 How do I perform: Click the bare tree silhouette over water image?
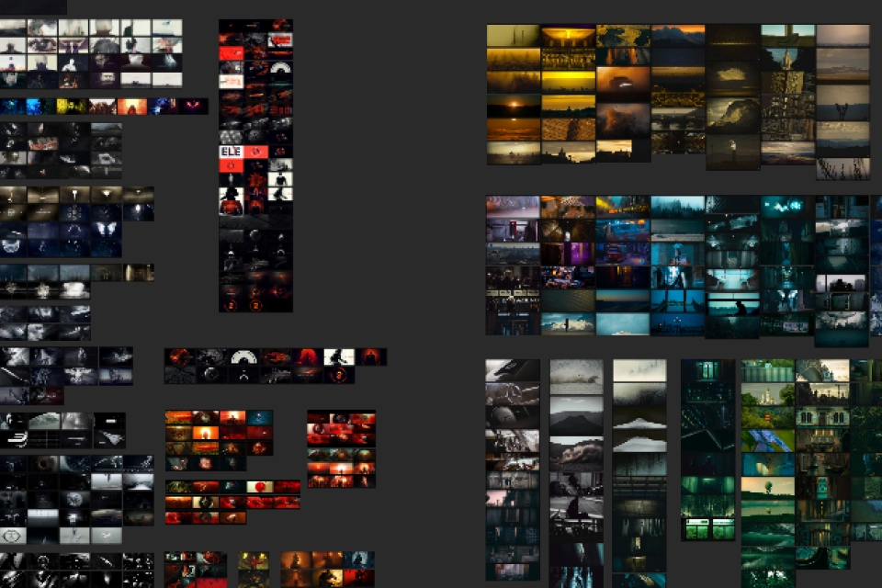842,102
